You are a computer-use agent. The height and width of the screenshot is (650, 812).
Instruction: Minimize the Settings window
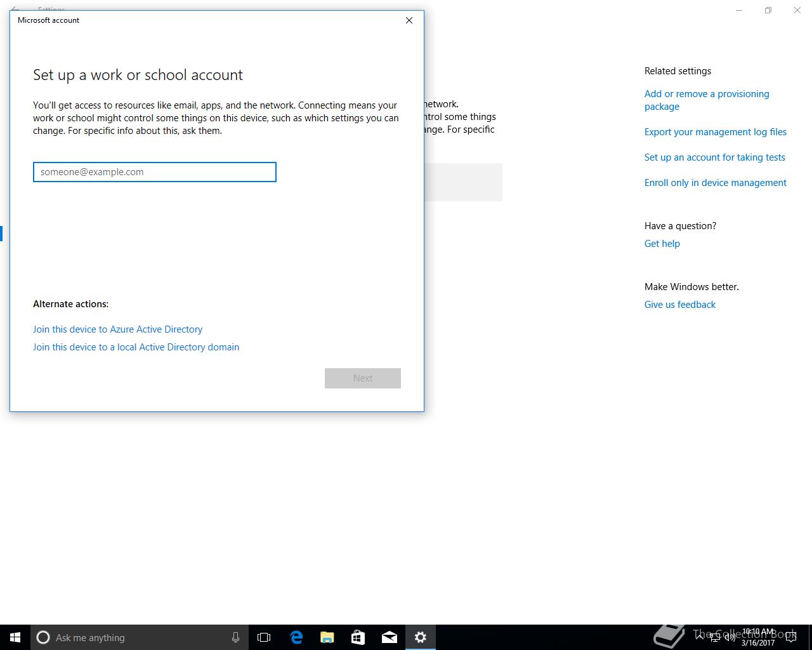click(x=739, y=10)
